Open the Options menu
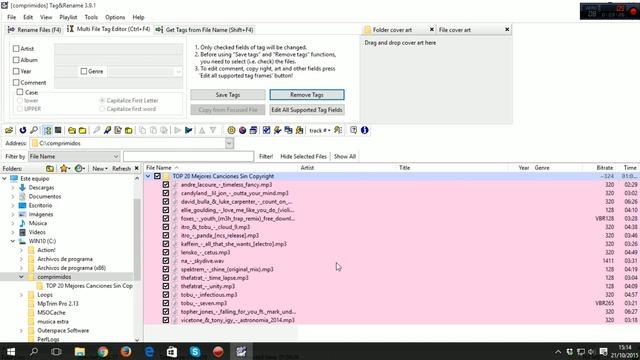Viewport: 640px width, 360px height. pos(115,17)
